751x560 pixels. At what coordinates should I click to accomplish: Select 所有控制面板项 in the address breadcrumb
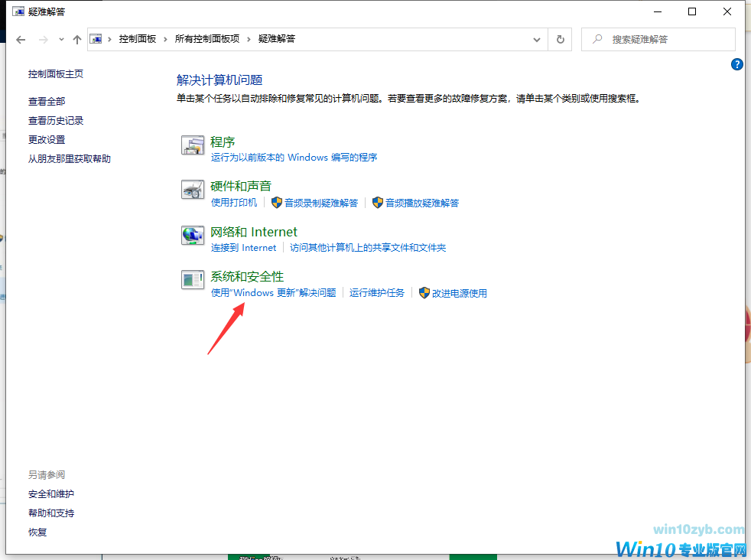point(206,39)
